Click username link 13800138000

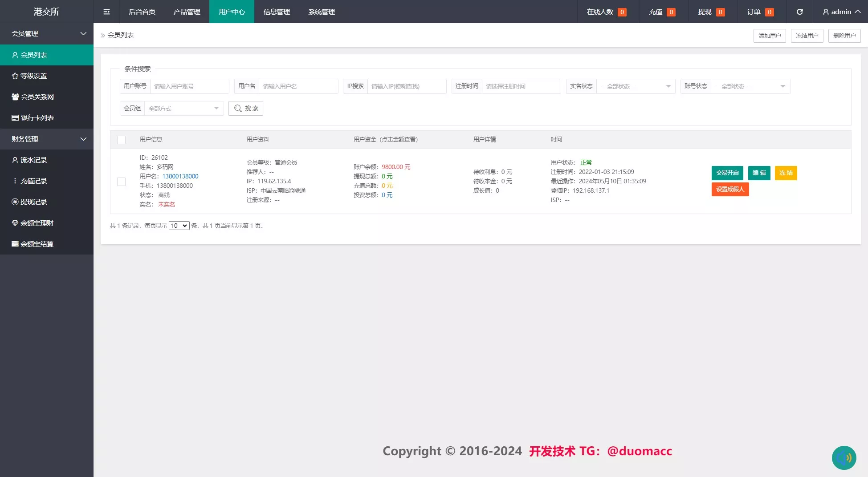pyautogui.click(x=180, y=176)
